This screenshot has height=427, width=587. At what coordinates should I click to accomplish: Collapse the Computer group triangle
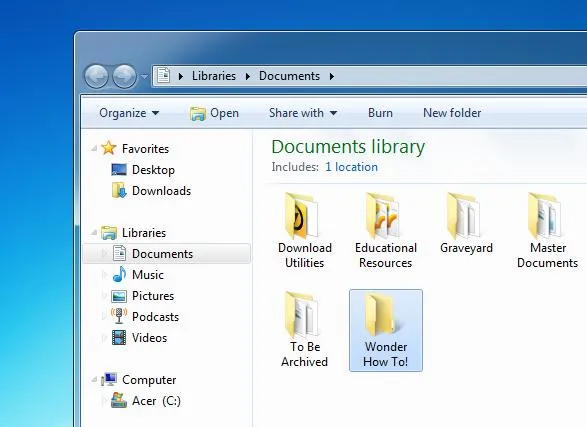(x=94, y=380)
